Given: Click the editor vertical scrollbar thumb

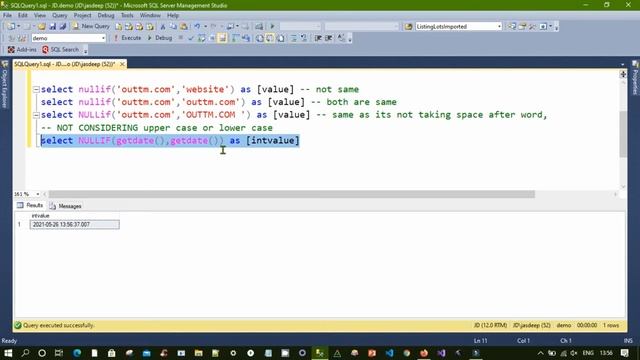Looking at the screenshot, I should point(622,133).
